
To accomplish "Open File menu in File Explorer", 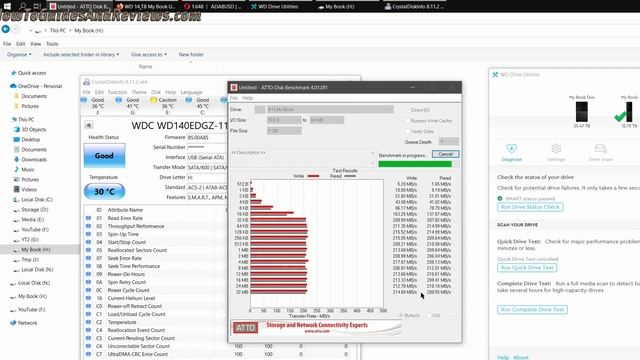I will pyautogui.click(x=7, y=44).
